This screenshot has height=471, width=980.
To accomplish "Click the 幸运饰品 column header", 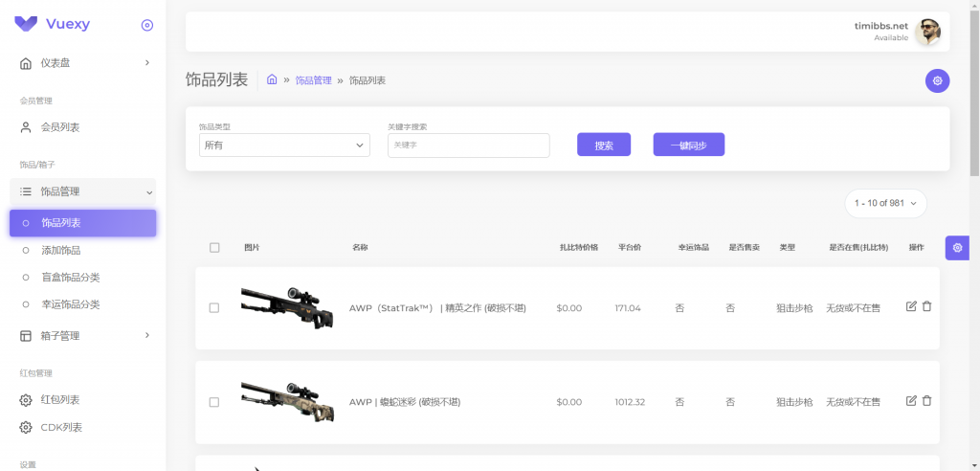I will [694, 248].
